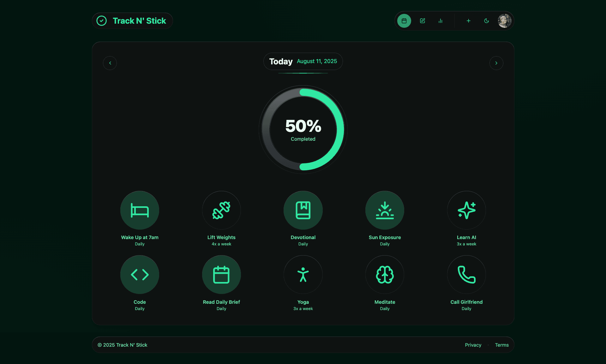Screen dimensions: 606x364
Task: Click the plus icon to add habit
Action: pos(468,21)
